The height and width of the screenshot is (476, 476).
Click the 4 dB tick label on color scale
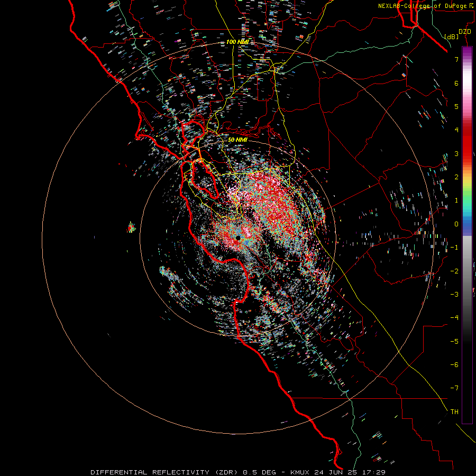(456, 130)
